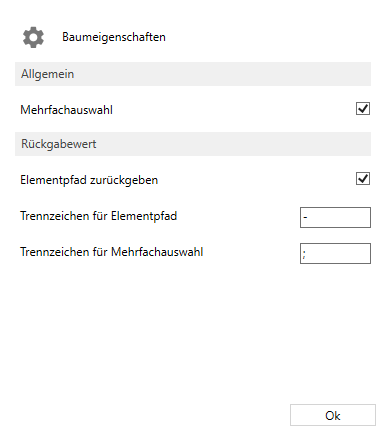Click the checkmark in the Elementpfad zurückgeben box
Screen dimensions: 386x436
coord(363,178)
